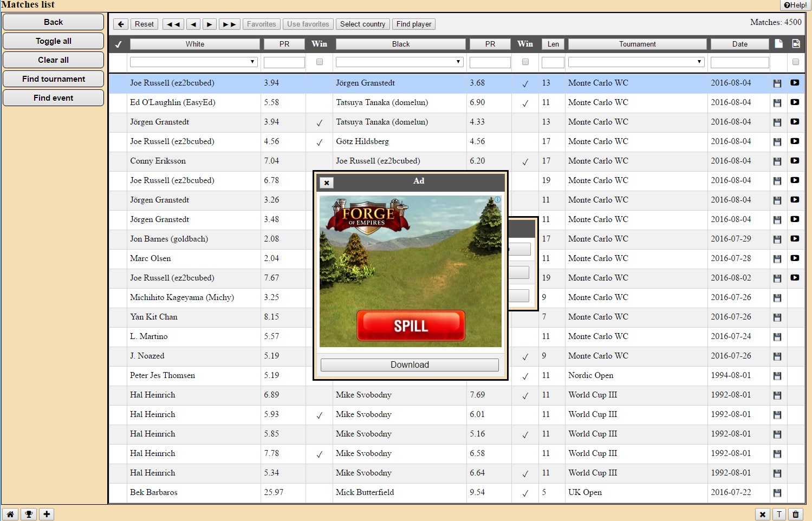
Task: Tick the Black Win filter checkbox
Action: click(525, 62)
